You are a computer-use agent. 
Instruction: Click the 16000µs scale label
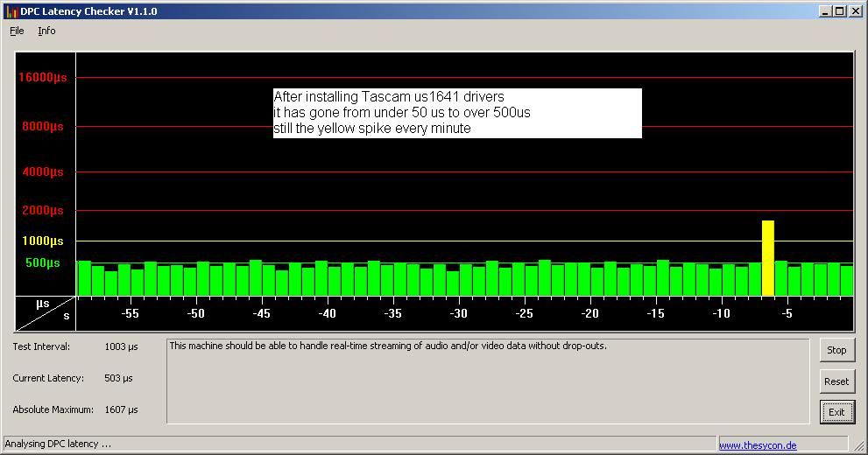[x=43, y=77]
